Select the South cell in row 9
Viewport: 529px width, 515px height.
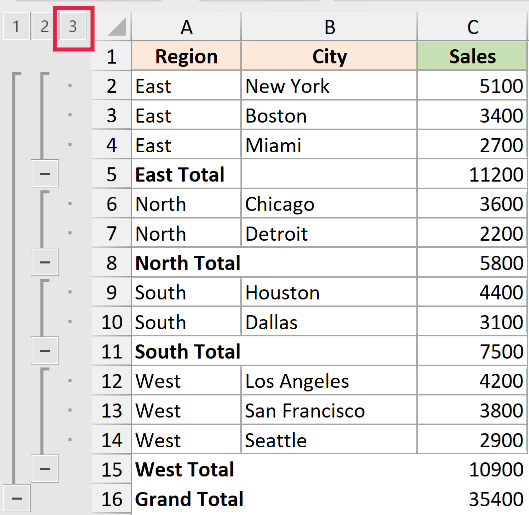[x=186, y=292]
